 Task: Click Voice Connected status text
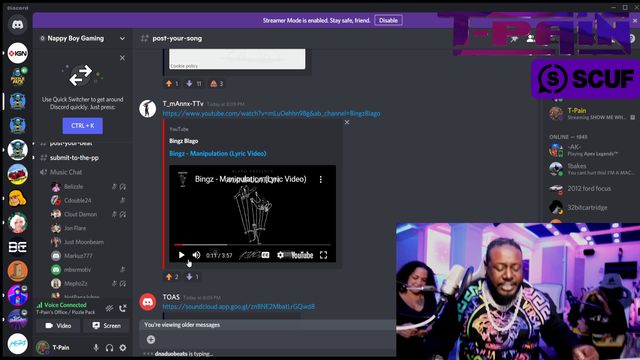tap(65, 305)
